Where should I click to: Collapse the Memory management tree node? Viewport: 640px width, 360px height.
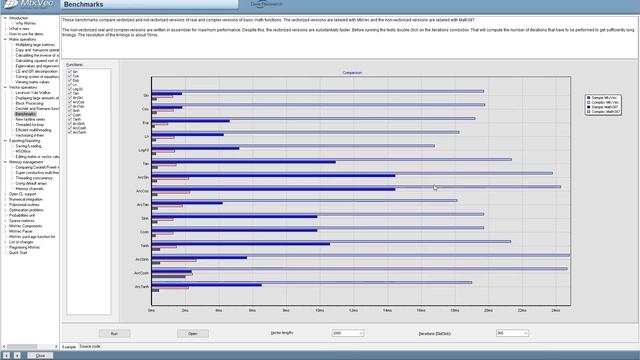tap(5, 162)
